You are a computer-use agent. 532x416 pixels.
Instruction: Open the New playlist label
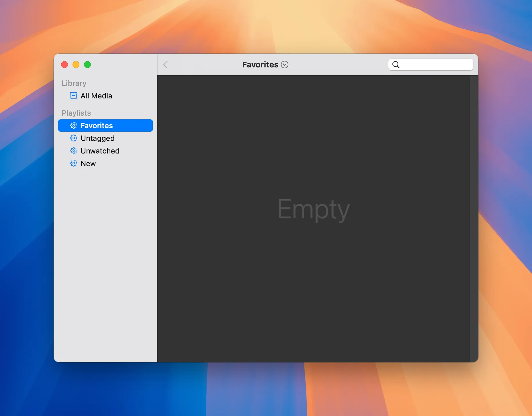pos(88,164)
